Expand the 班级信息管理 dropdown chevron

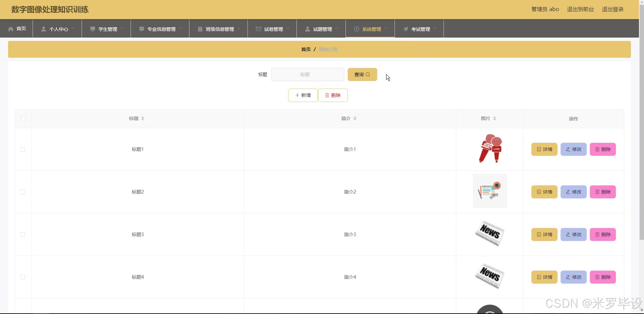coord(239,29)
